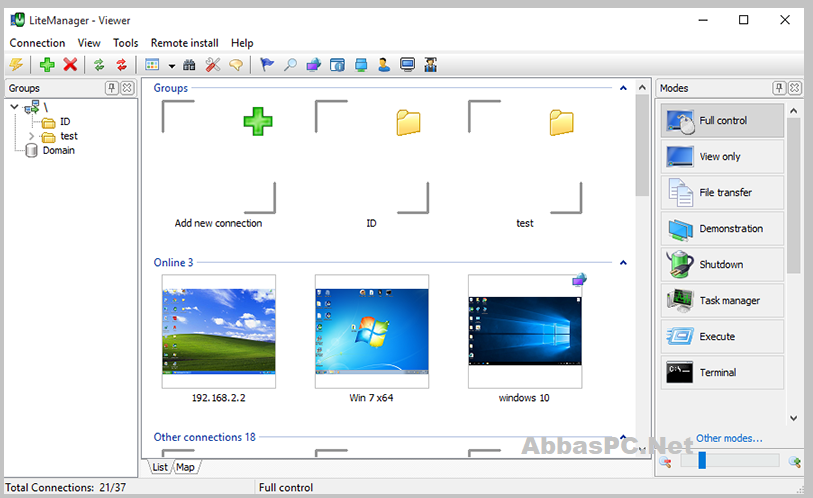Select Task manager mode

[722, 300]
